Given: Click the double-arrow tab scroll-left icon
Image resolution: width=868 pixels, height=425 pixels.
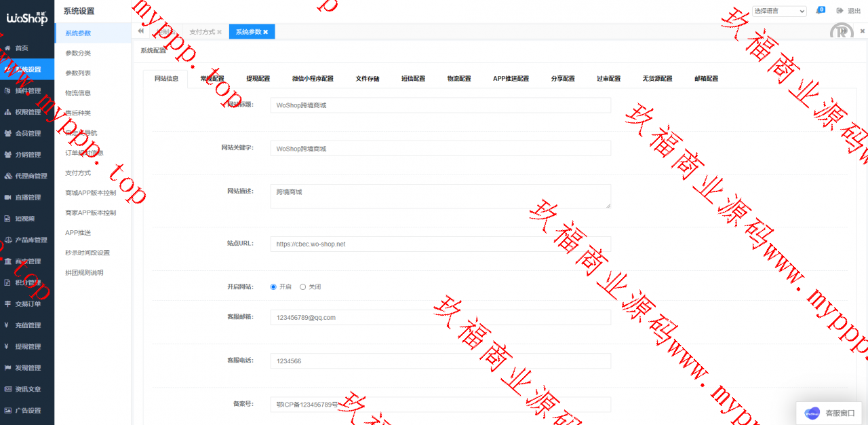Looking at the screenshot, I should point(140,31).
